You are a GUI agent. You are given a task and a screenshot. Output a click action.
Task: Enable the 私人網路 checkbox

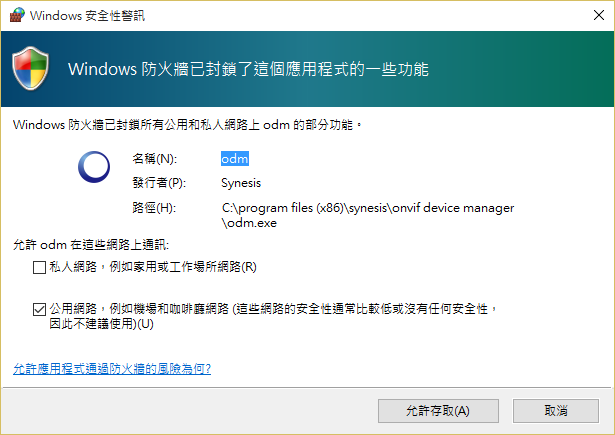(39, 268)
